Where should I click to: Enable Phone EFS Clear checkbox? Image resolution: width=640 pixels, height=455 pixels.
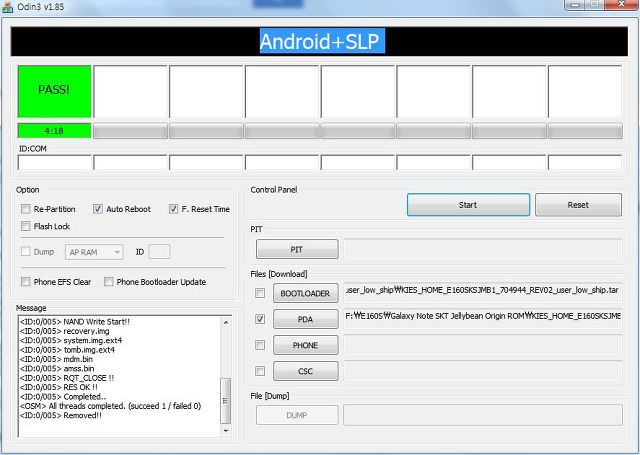[25, 282]
